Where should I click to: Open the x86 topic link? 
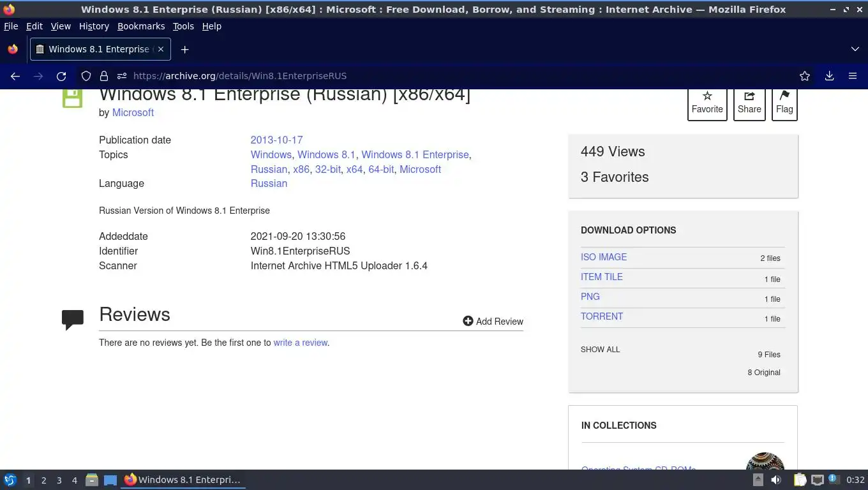pyautogui.click(x=301, y=169)
